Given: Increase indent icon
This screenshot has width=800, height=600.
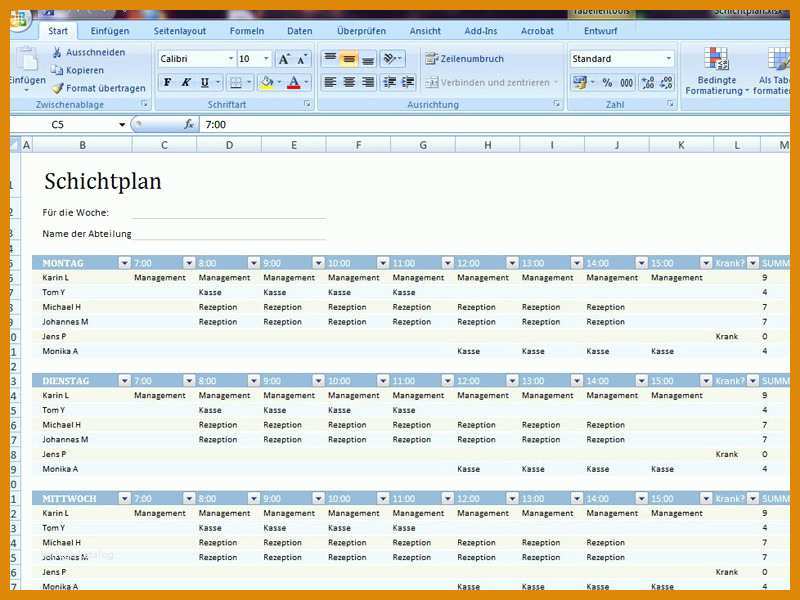Looking at the screenshot, I should point(408,82).
